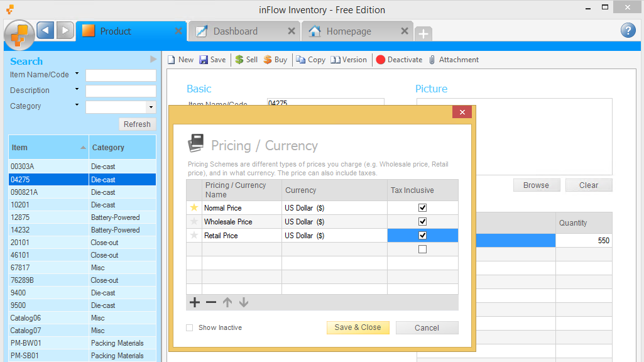
Task: Open the Item Name/Code filter dropdown arrow
Action: click(x=77, y=74)
